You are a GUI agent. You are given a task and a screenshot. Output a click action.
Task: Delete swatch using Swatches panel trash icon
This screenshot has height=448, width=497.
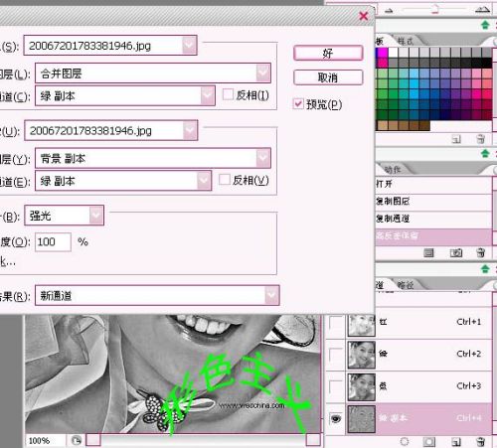pos(480,139)
